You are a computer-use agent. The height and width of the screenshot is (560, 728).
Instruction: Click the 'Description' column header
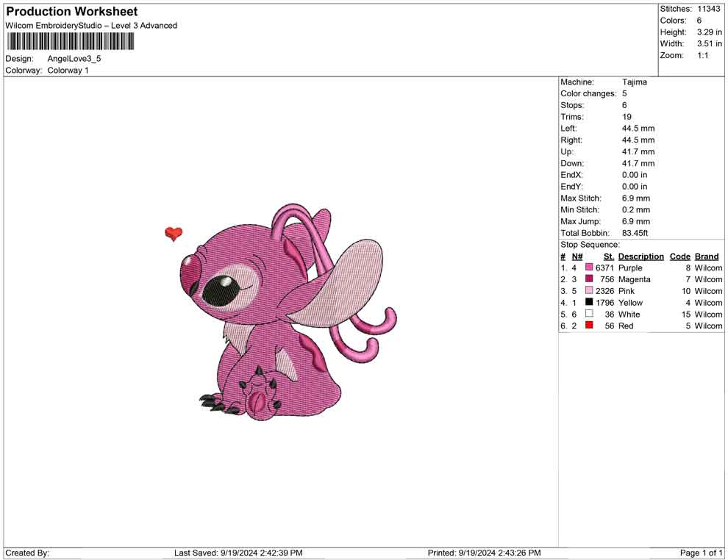[640, 256]
